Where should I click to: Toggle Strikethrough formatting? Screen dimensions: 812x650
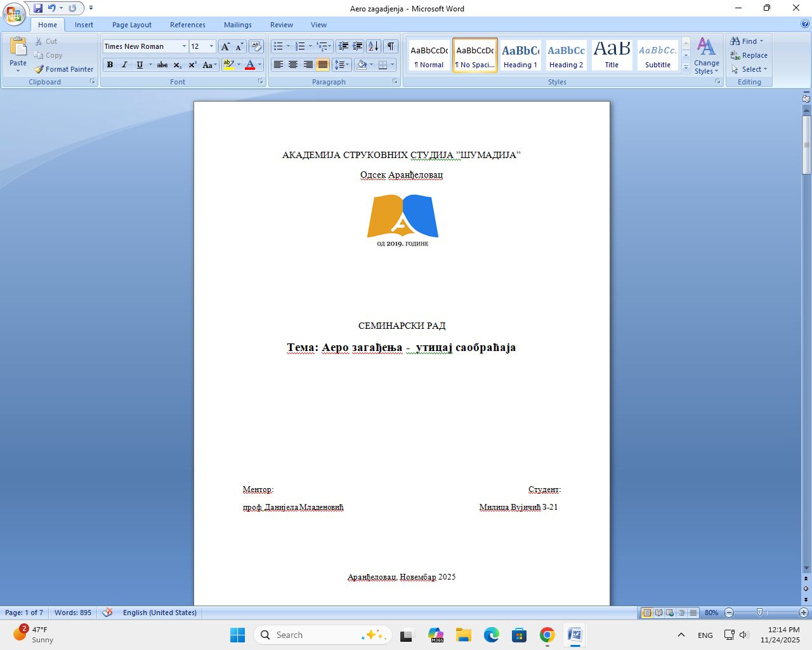pos(162,65)
